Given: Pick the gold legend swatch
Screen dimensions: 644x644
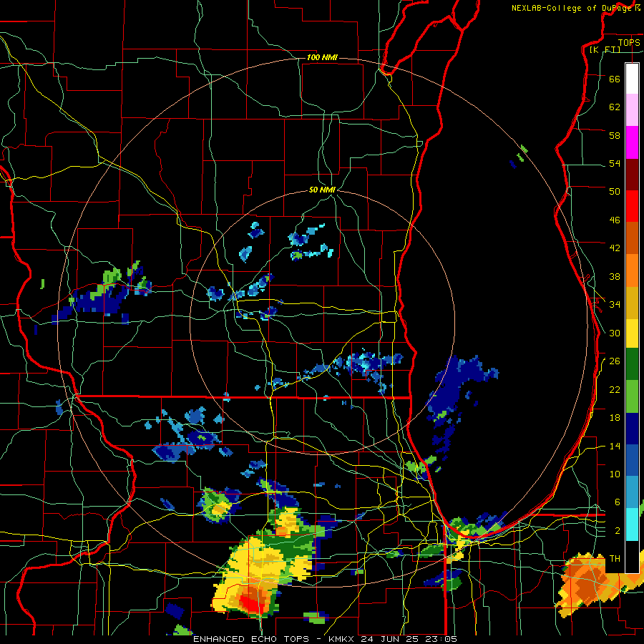Looking at the screenshot, I should 632,303.
